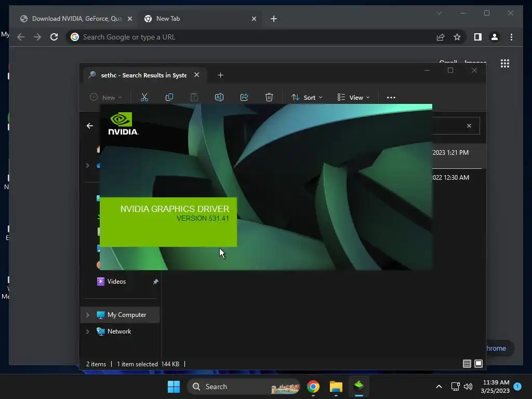This screenshot has width=532, height=399.
Task: Clear the File Explorer search box
Action: click(469, 126)
